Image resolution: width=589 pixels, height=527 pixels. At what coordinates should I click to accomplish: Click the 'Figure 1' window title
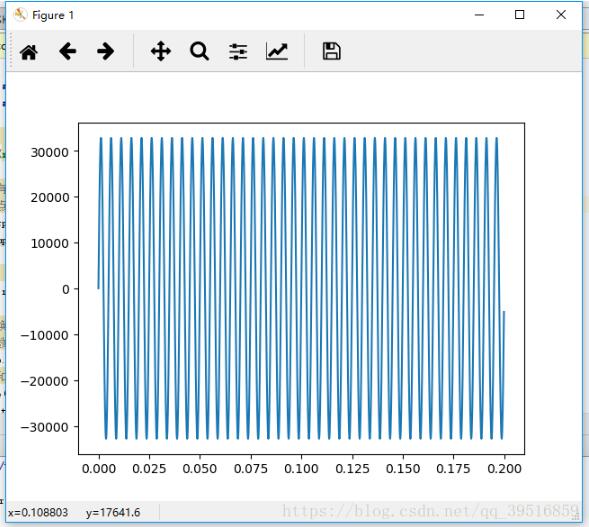53,15
